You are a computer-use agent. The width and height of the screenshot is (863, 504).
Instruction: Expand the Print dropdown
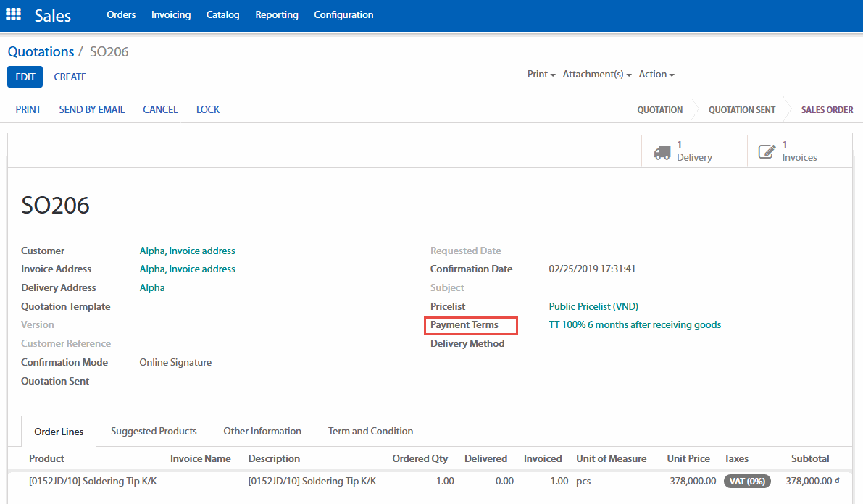(x=541, y=75)
